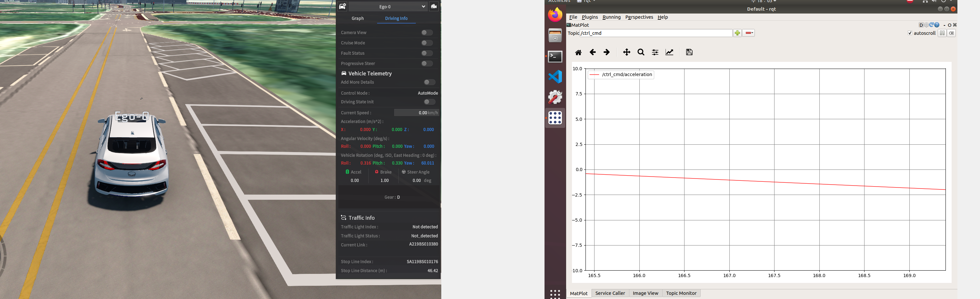
Task: Save the plot figure
Action: pos(689,53)
